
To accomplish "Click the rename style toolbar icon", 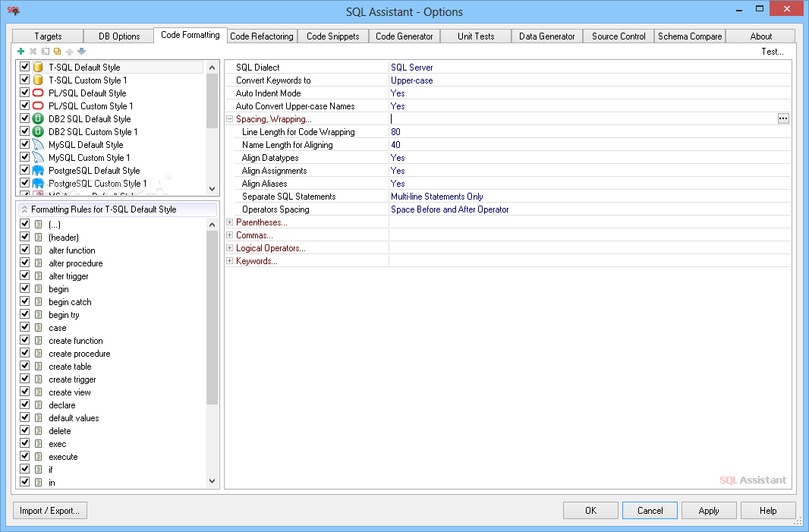I will tap(46, 51).
